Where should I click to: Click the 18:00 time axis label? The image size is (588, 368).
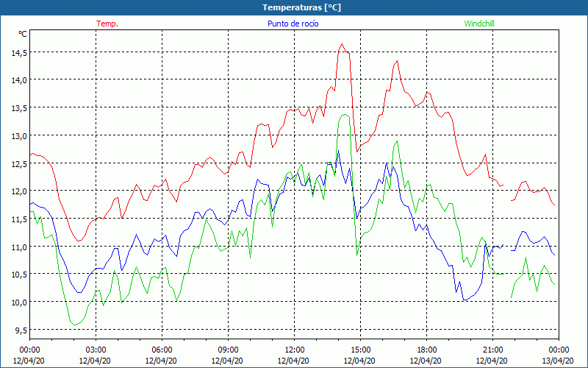(x=426, y=350)
